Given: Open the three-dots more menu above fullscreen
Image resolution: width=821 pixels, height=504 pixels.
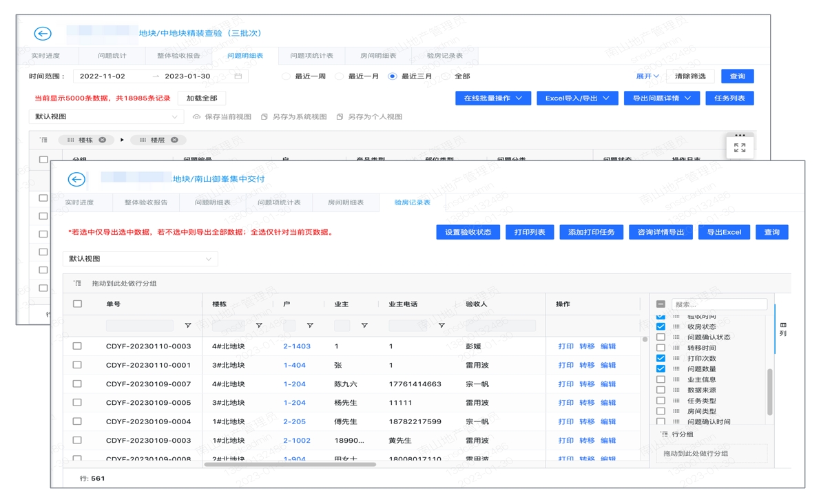Looking at the screenshot, I should tap(739, 135).
